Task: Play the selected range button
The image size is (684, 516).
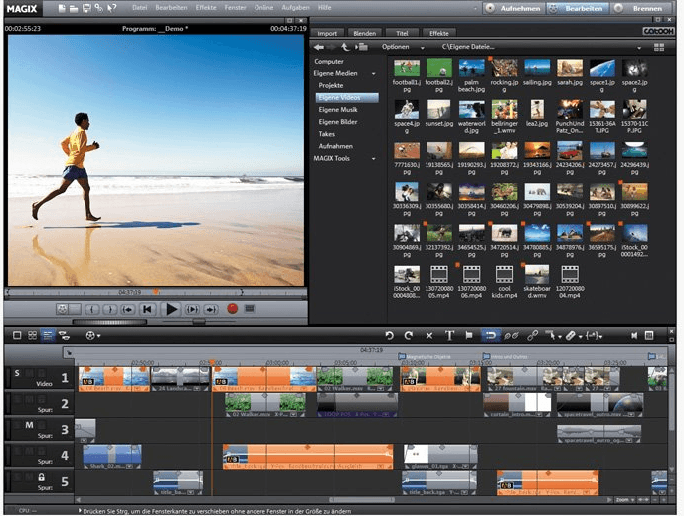Action: click(192, 309)
